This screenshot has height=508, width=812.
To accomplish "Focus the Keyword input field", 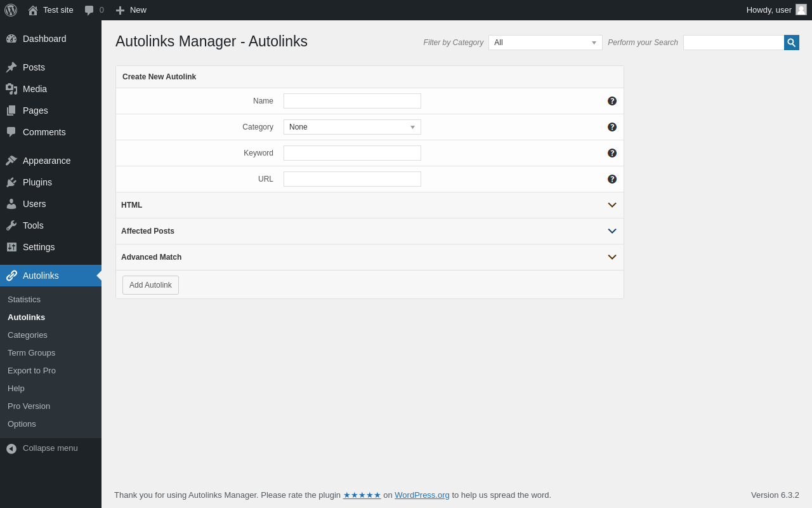I will click(x=352, y=153).
